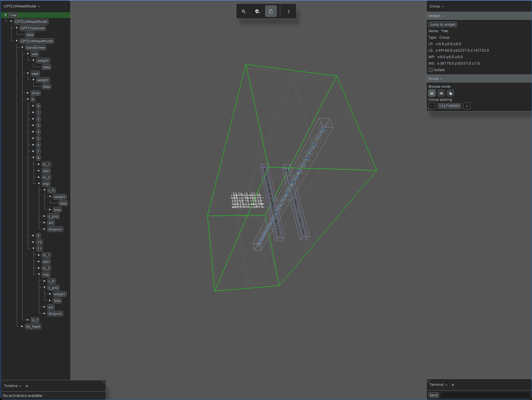Select the stacked rows browse mode icon
Screen dimensions: 532x400
pos(432,93)
